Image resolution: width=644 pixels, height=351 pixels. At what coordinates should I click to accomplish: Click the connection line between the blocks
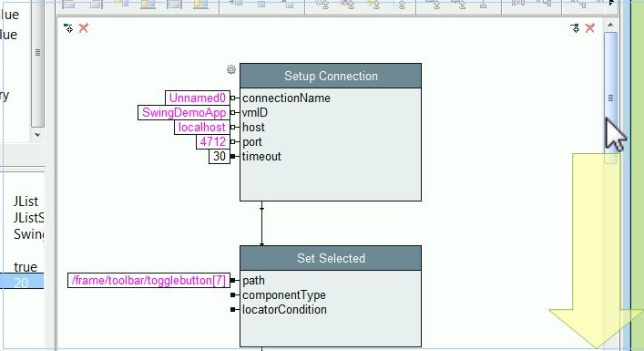coord(261,223)
